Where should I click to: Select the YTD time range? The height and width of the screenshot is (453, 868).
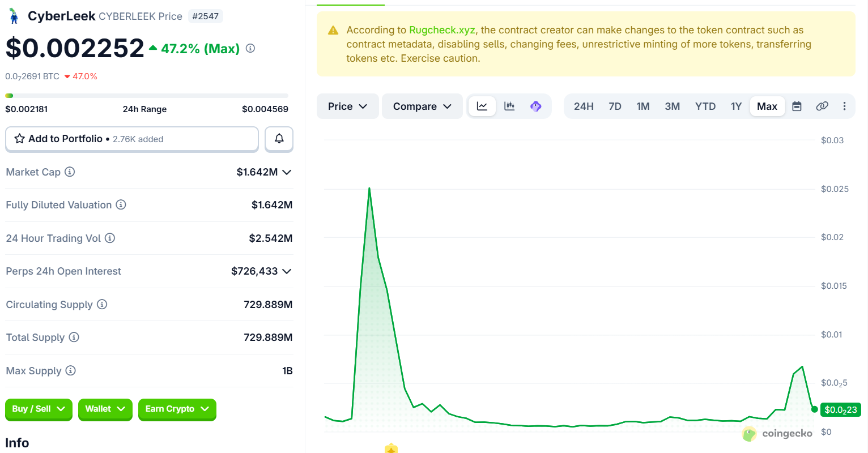pos(705,106)
